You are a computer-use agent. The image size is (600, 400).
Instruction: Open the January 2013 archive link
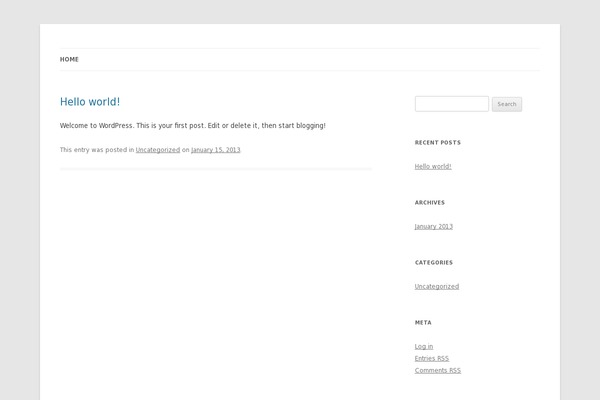point(434,227)
